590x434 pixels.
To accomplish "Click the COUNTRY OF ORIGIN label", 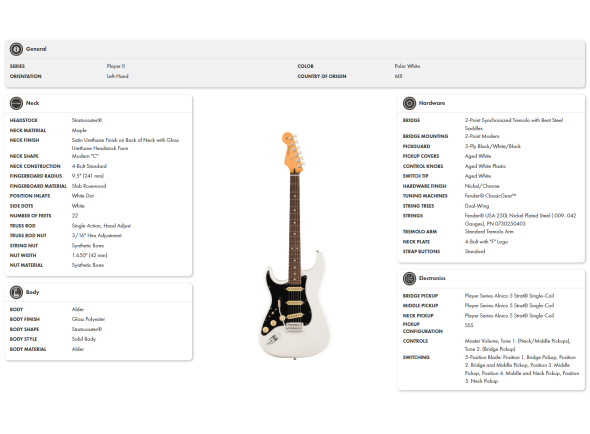I will pos(322,76).
